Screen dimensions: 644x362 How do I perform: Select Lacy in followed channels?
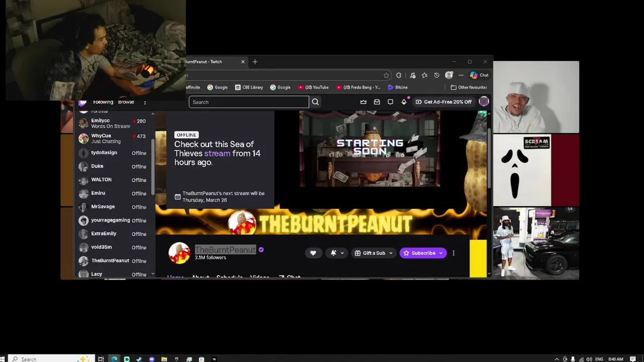pyautogui.click(x=113, y=274)
